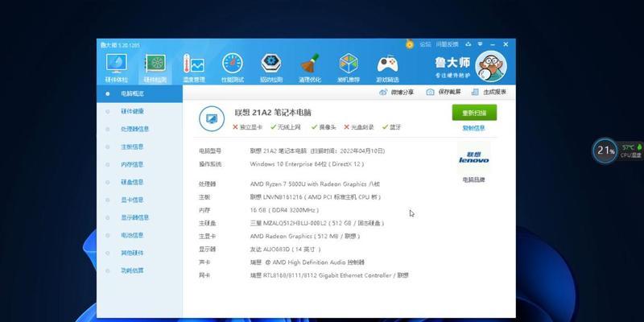
Task: Click the 电脑品牌 label under Lenovo logo
Action: pyautogui.click(x=473, y=180)
